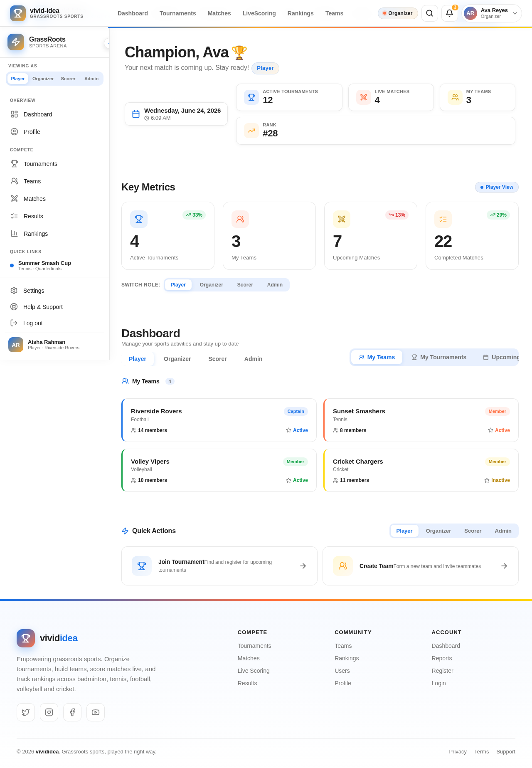The height and width of the screenshot is (768, 532).
Task: Open the Join Tournament quick action arrow
Action: tap(303, 566)
